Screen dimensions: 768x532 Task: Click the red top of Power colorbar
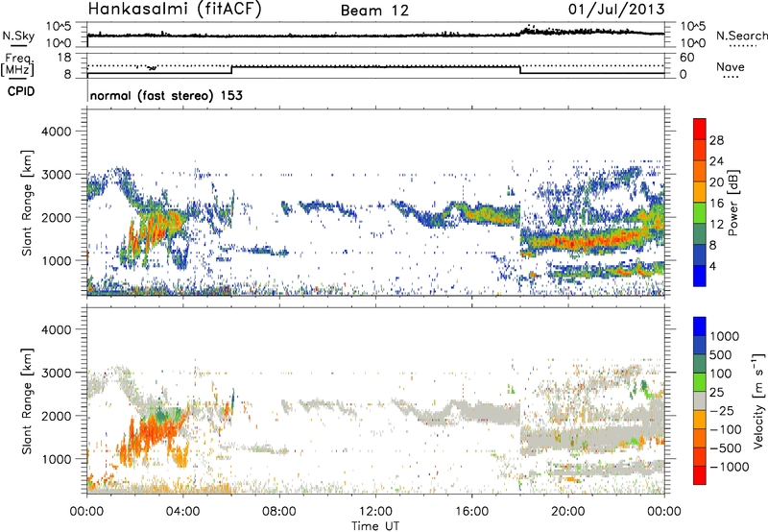pos(700,129)
